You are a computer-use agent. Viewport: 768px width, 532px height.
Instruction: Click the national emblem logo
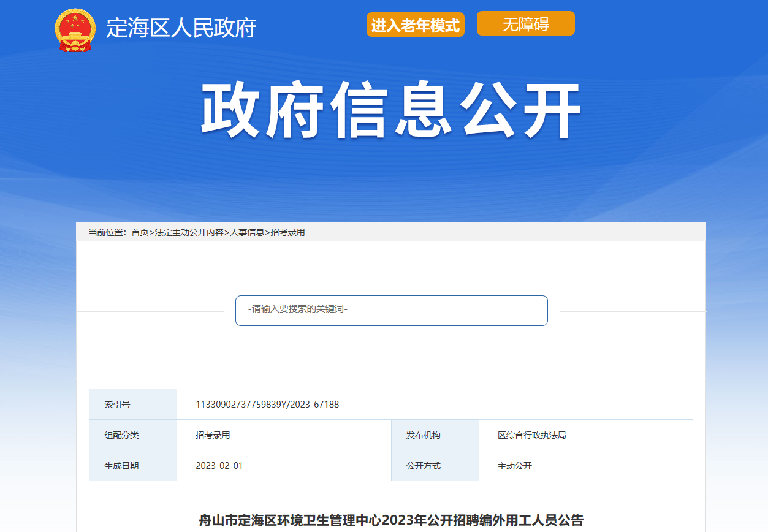(75, 29)
